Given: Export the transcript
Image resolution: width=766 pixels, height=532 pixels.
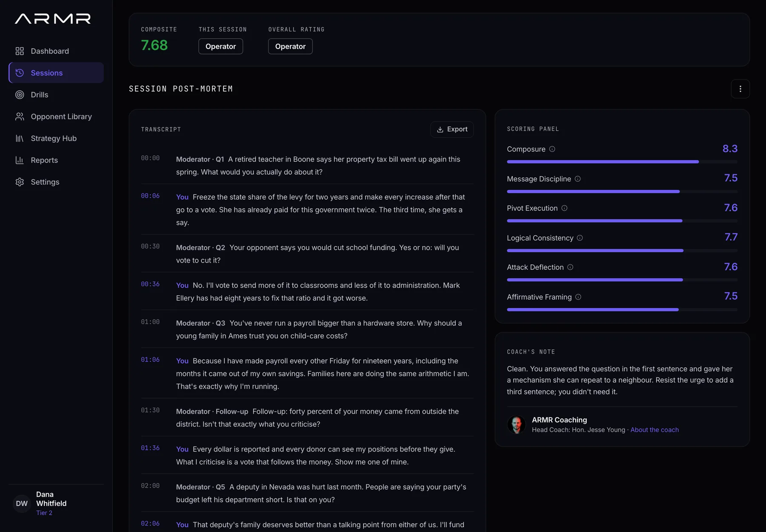Looking at the screenshot, I should coord(452,129).
